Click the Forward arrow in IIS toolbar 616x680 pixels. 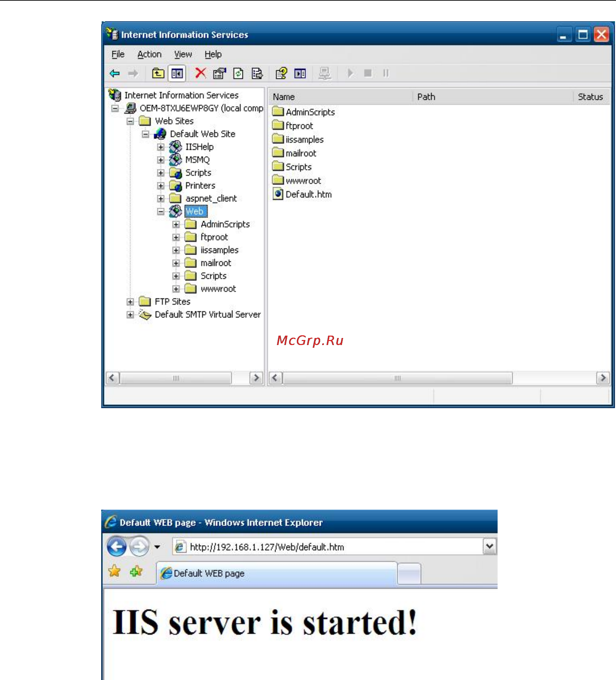[x=133, y=73]
